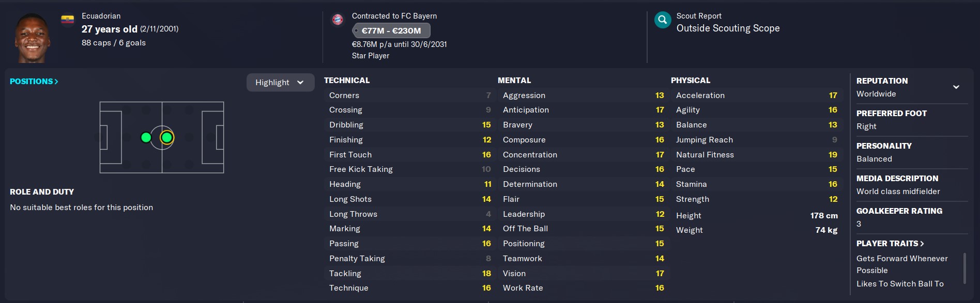Click the player face portrait
Image resolution: width=980 pixels, height=303 pixels.
pyautogui.click(x=32, y=38)
